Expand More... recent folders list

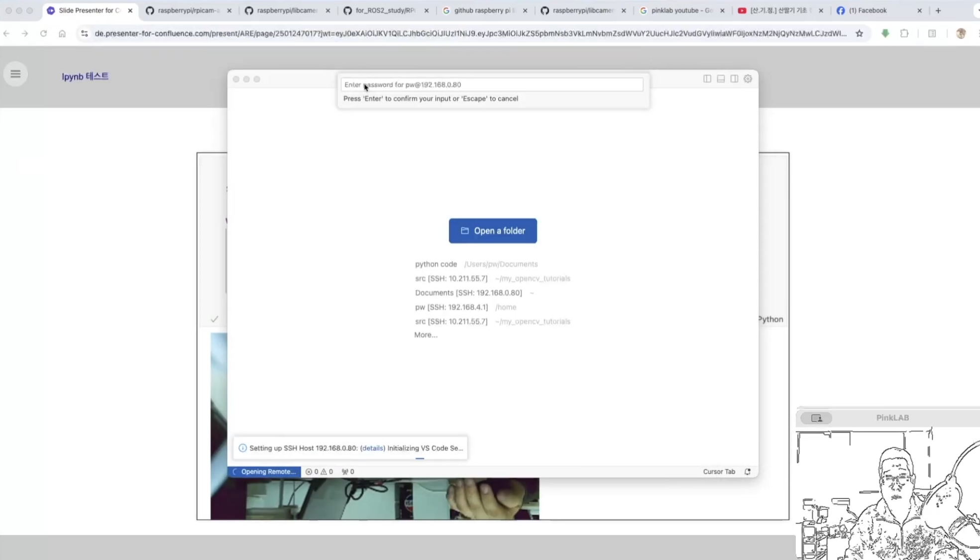point(426,335)
